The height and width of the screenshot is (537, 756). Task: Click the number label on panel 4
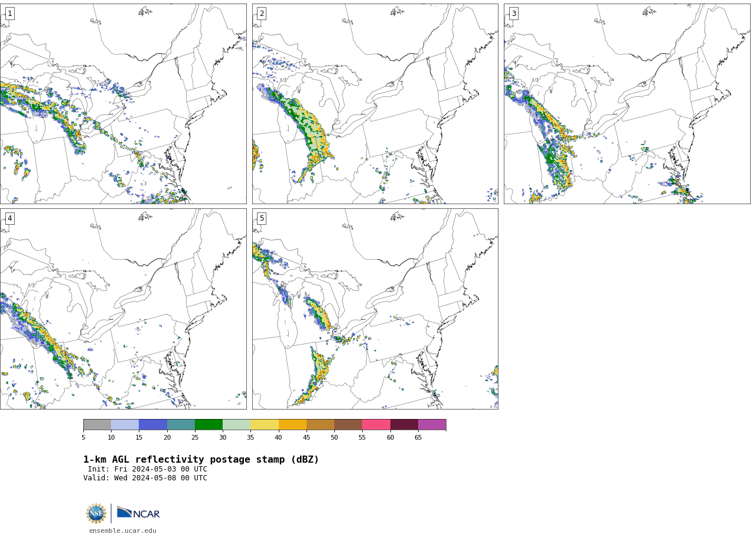pyautogui.click(x=9, y=218)
